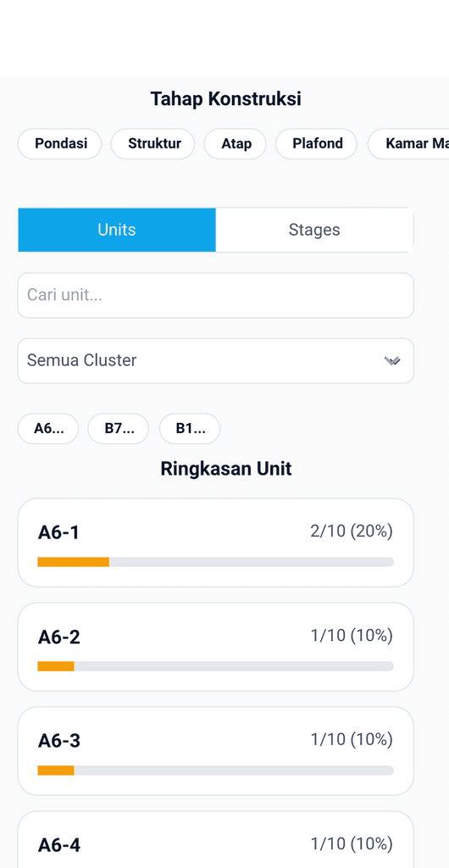Open the A6-4 unit card
The height and width of the screenshot is (868, 449).
[x=216, y=839]
